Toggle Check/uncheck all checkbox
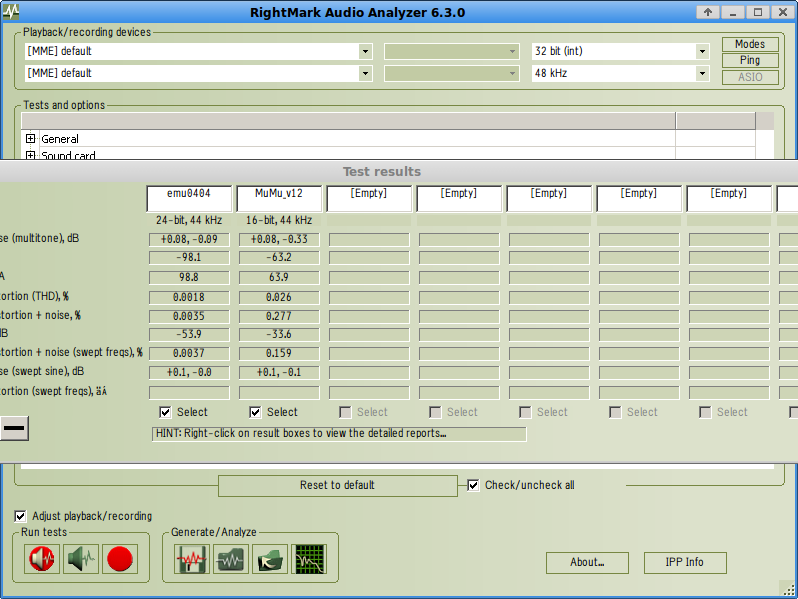 click(473, 485)
